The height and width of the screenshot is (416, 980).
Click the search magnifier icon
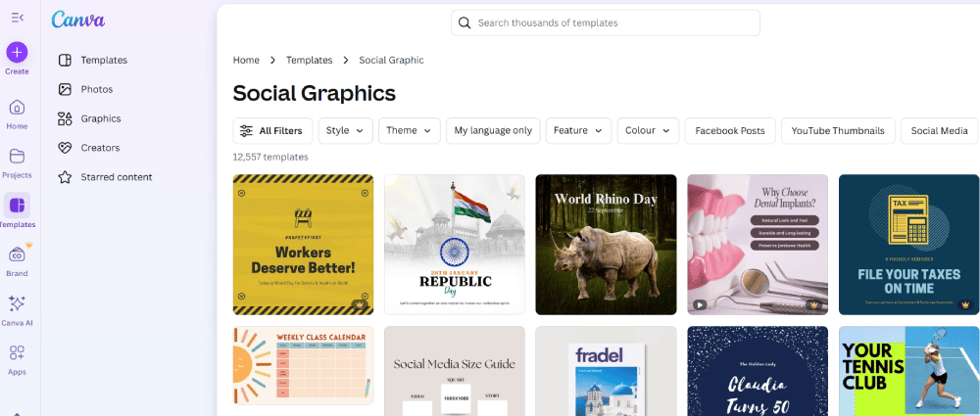coord(465,23)
